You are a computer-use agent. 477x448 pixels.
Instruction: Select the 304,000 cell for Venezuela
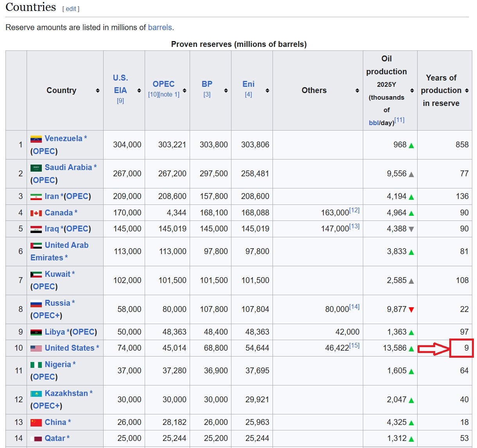[124, 145]
